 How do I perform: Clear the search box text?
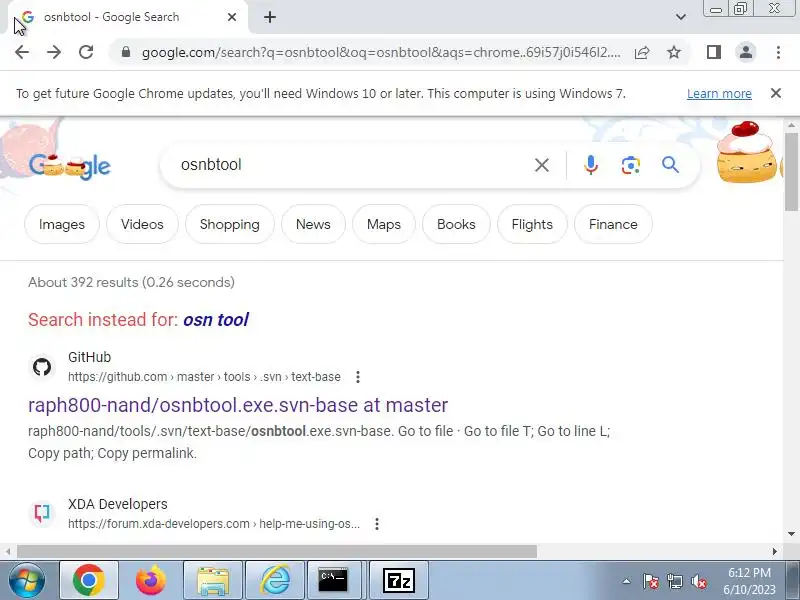click(x=542, y=165)
